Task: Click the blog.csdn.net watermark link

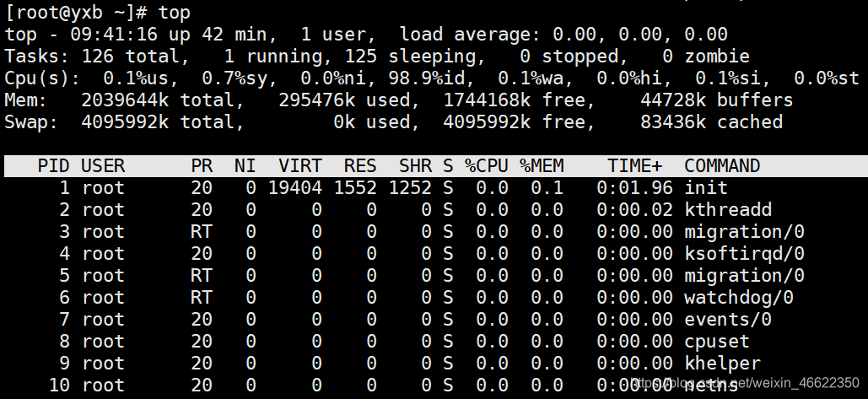Action: [x=745, y=382]
